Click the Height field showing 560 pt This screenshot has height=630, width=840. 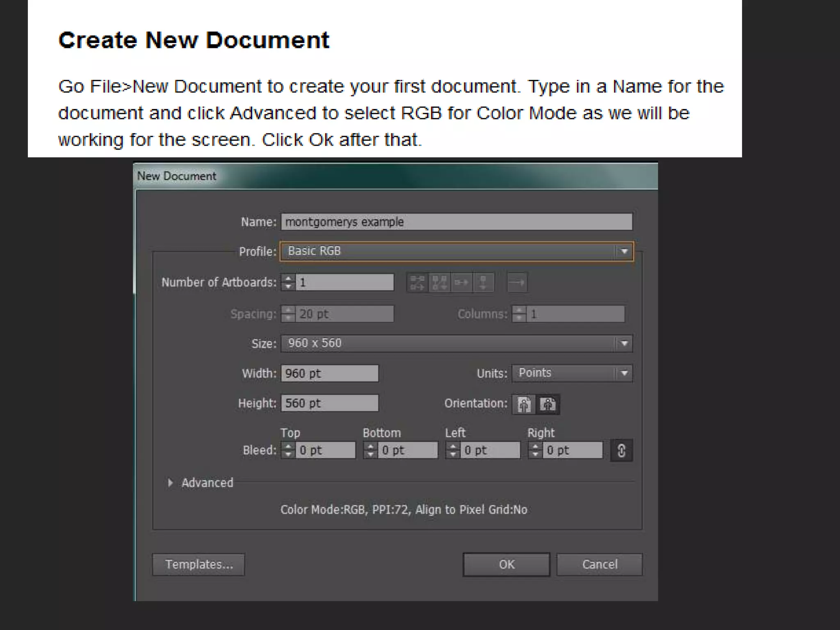[x=329, y=403]
